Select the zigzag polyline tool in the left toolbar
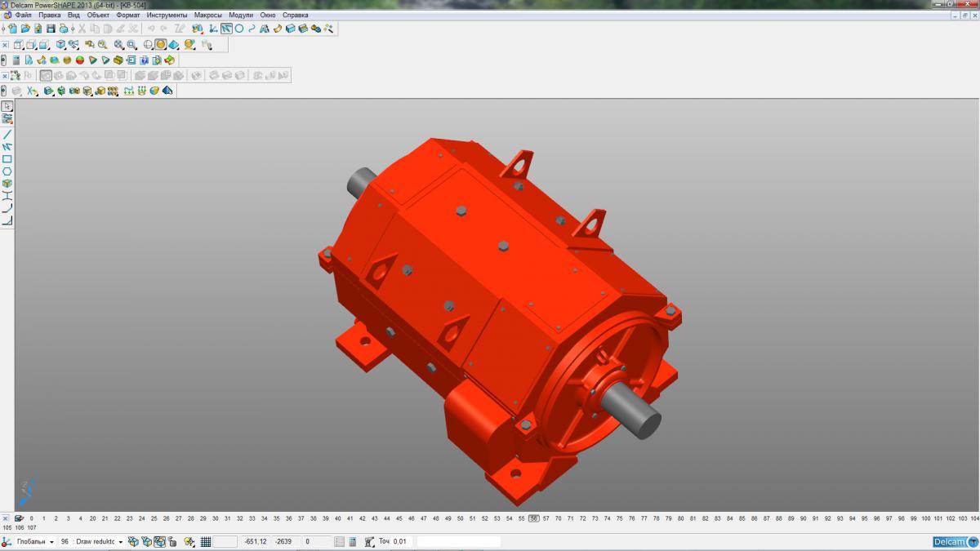 (7, 147)
